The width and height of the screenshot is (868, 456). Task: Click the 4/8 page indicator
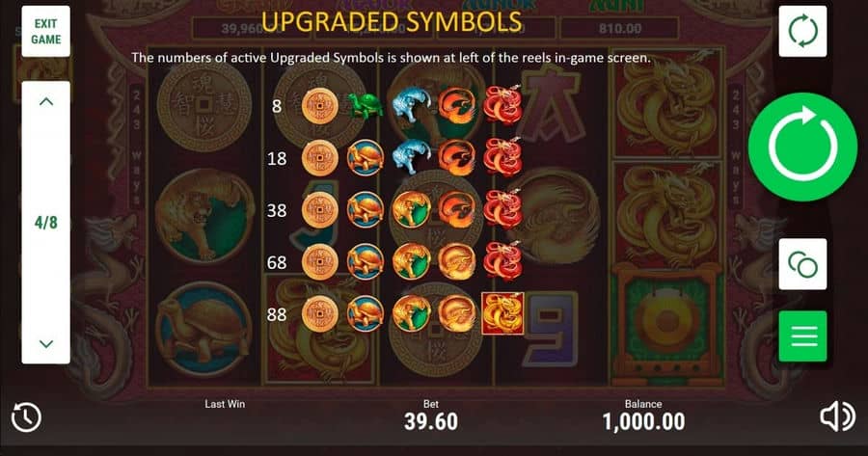[46, 223]
